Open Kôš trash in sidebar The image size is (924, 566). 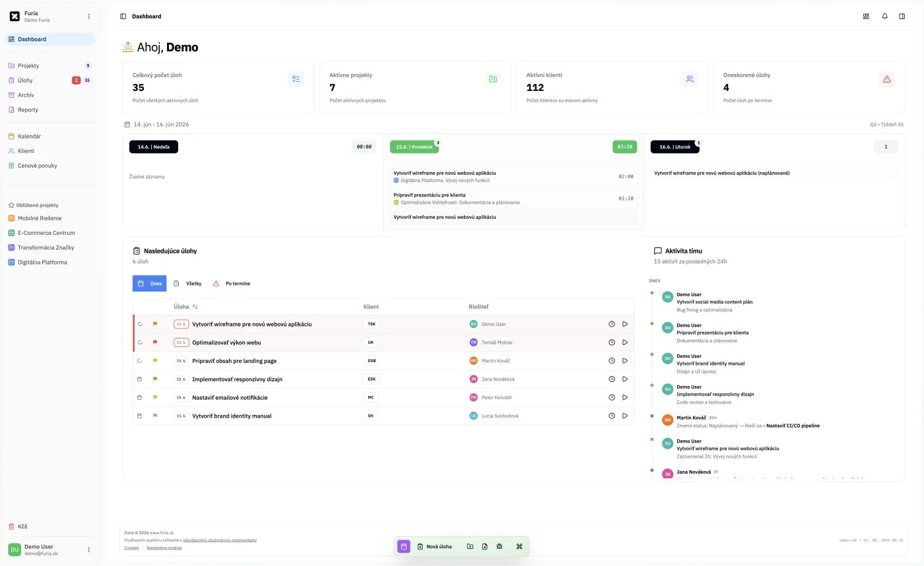pyautogui.click(x=50, y=526)
